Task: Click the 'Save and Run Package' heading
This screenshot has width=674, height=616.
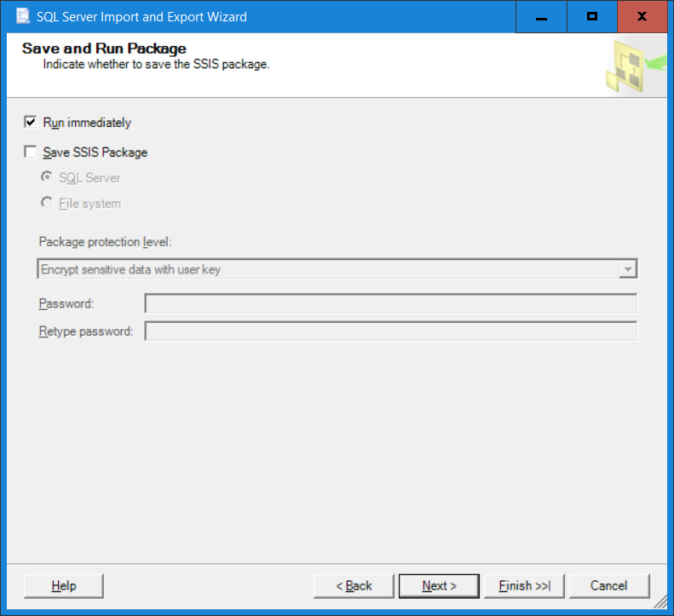Action: pos(104,49)
